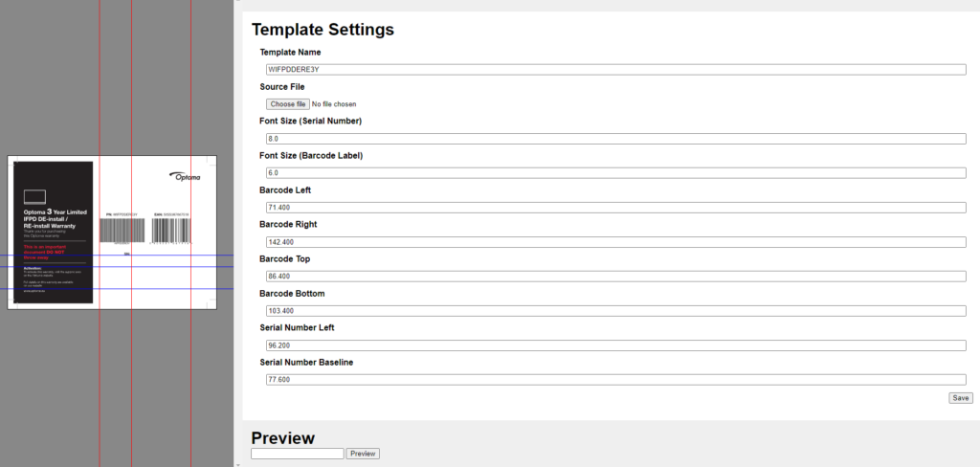This screenshot has width=980, height=467.
Task: Edit the Font Size (Barcode Label) field
Action: pos(615,173)
